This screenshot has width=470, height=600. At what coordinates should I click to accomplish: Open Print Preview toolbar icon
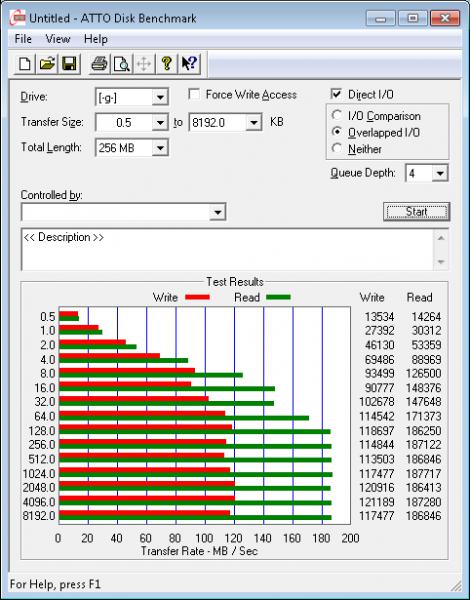coord(122,64)
